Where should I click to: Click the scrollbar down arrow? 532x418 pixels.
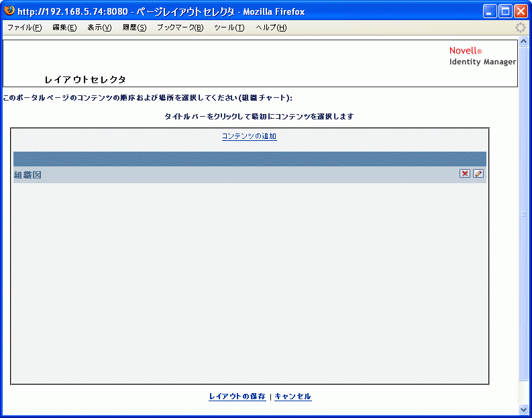click(523, 409)
